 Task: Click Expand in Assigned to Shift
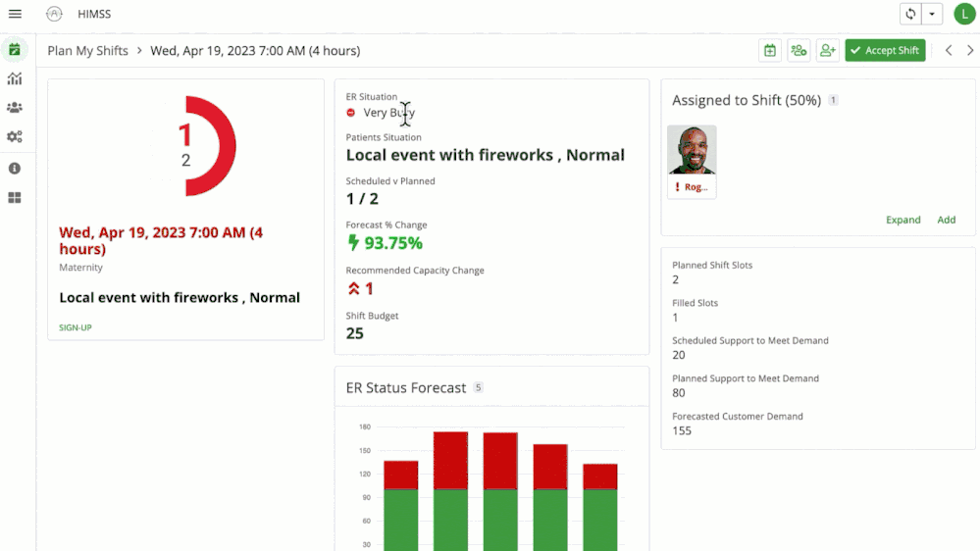coord(903,220)
